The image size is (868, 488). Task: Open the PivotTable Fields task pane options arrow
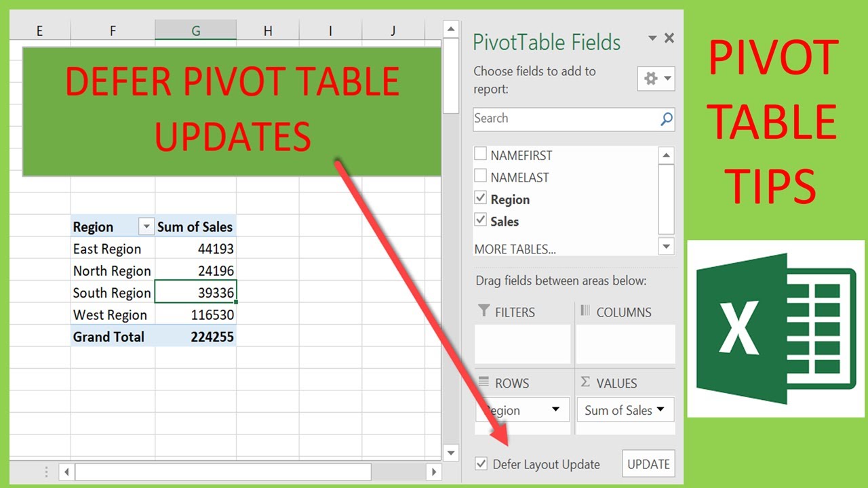652,39
